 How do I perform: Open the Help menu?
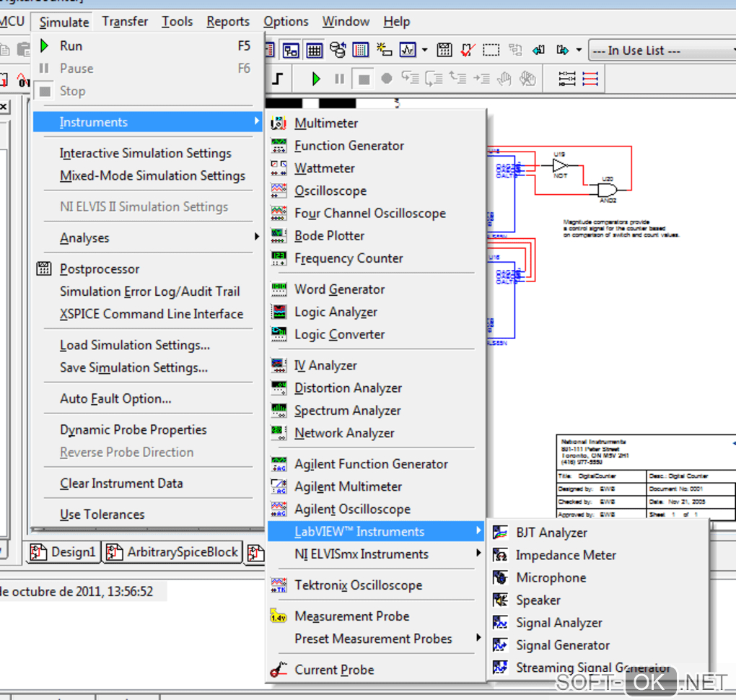tap(397, 22)
